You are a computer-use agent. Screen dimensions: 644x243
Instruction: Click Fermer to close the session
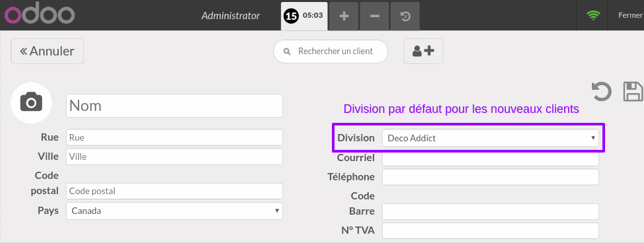click(x=629, y=15)
